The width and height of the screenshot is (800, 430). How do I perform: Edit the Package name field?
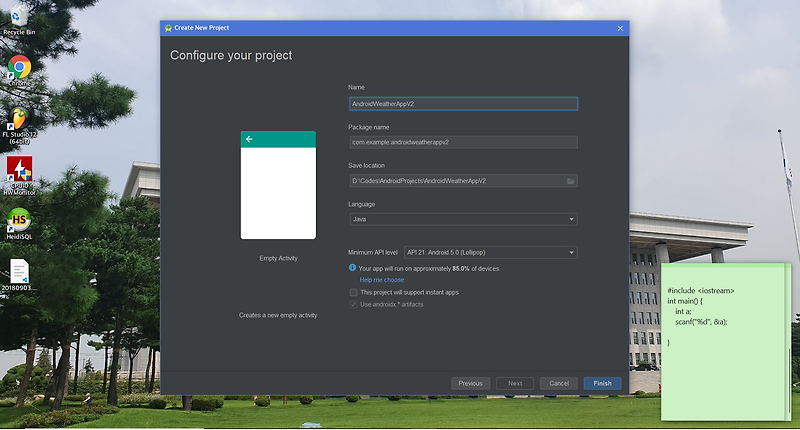coord(463,142)
